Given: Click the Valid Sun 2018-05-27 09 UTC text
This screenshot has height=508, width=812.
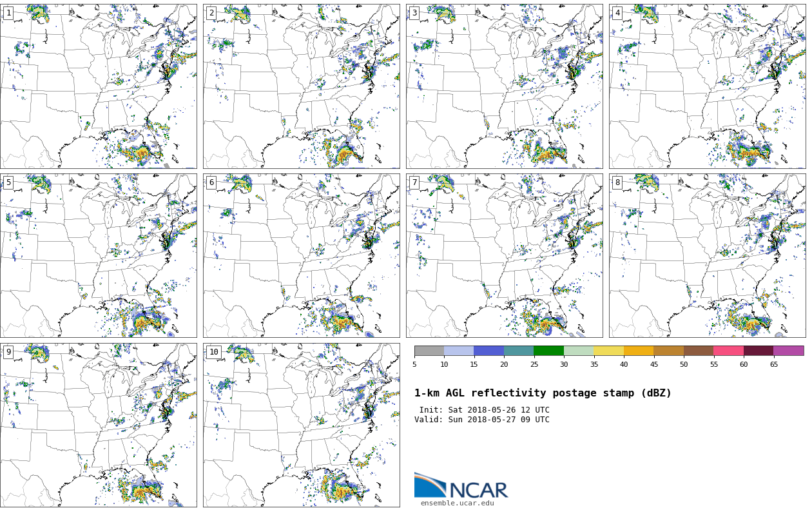Looking at the screenshot, I should tap(482, 420).
